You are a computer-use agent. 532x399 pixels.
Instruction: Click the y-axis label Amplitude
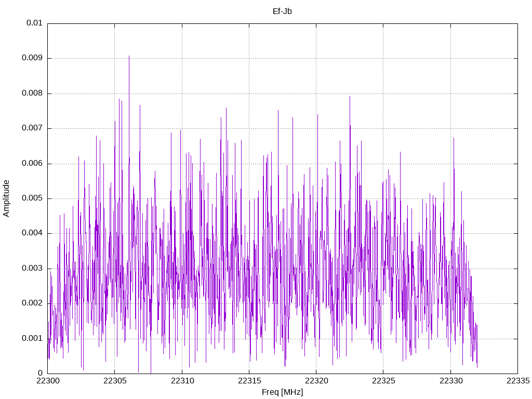[x=6, y=198]
